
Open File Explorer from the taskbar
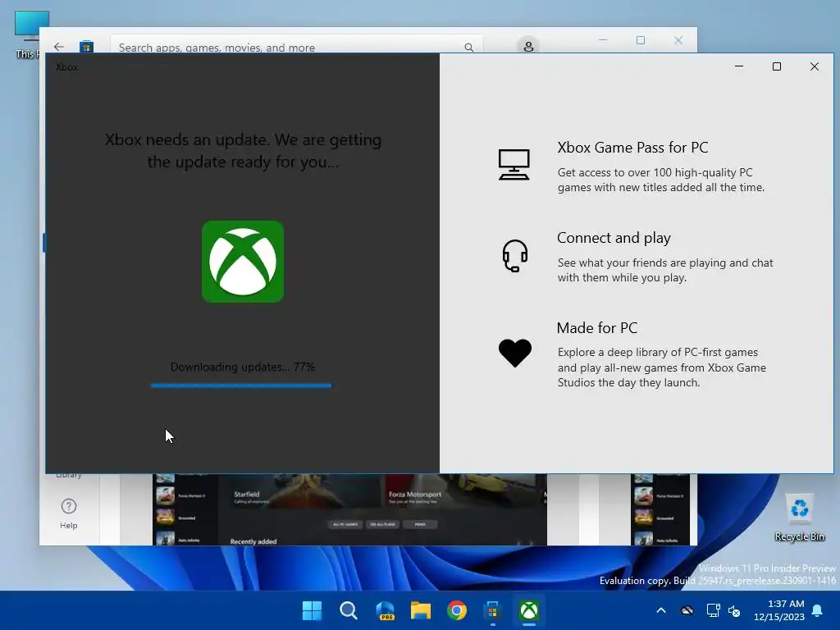(421, 610)
